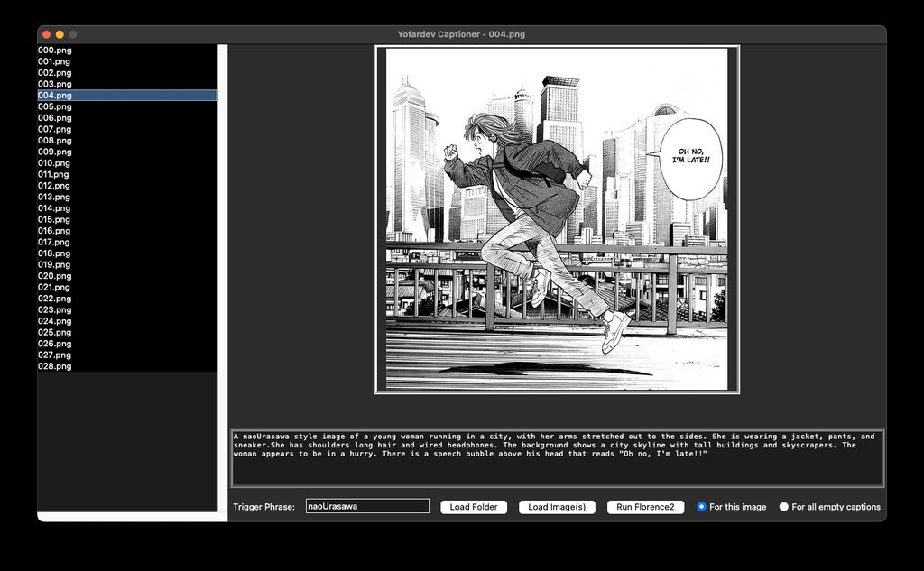Click the file list vertical scrollbar

point(222,271)
